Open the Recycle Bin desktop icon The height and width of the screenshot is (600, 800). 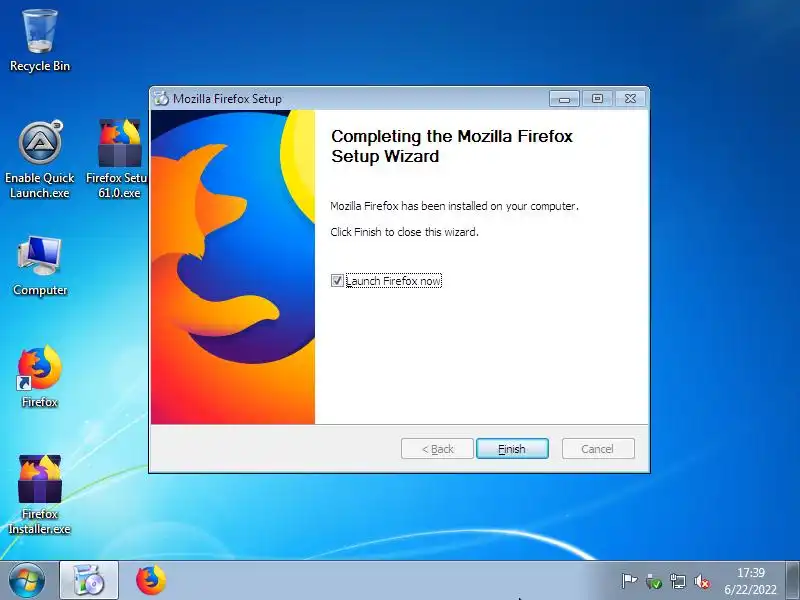40,41
